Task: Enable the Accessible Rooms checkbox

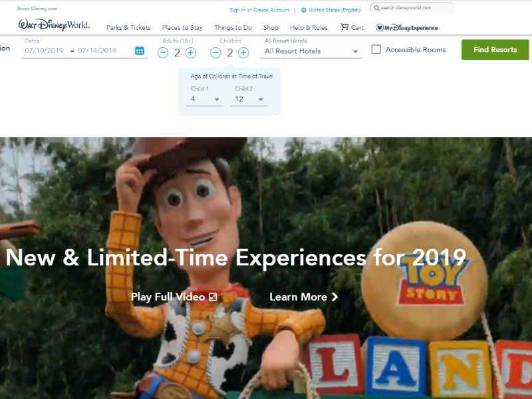Action: (x=376, y=49)
